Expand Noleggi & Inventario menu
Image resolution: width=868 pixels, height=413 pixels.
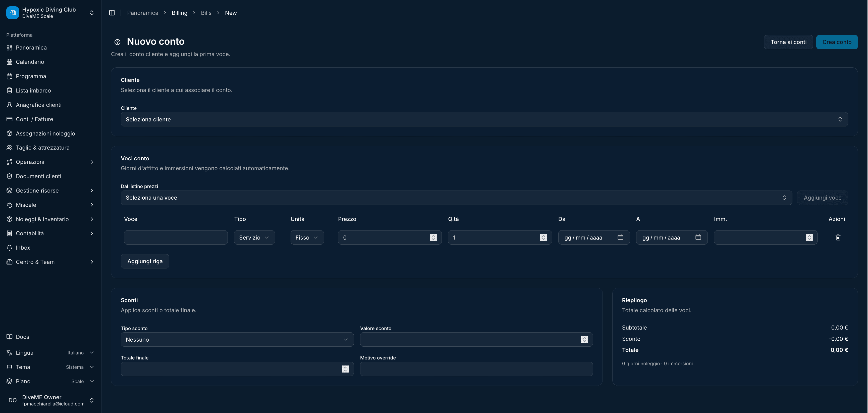click(50, 219)
